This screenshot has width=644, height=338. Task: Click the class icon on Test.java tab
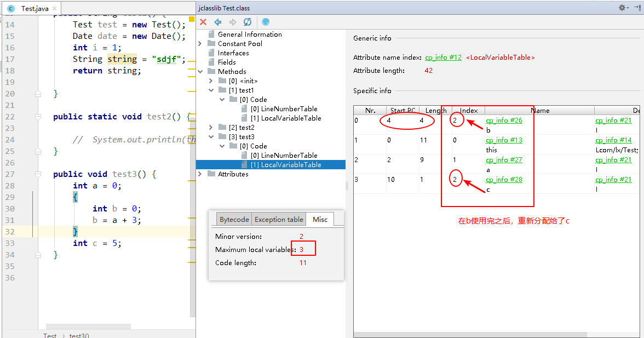click(11, 9)
